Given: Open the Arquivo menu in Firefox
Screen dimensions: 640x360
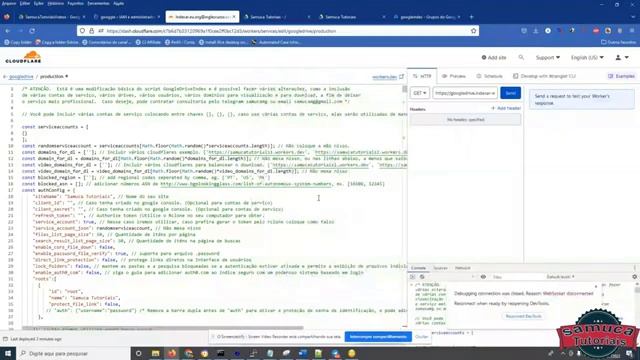Looking at the screenshot, I should pyautogui.click(x=9, y=3).
